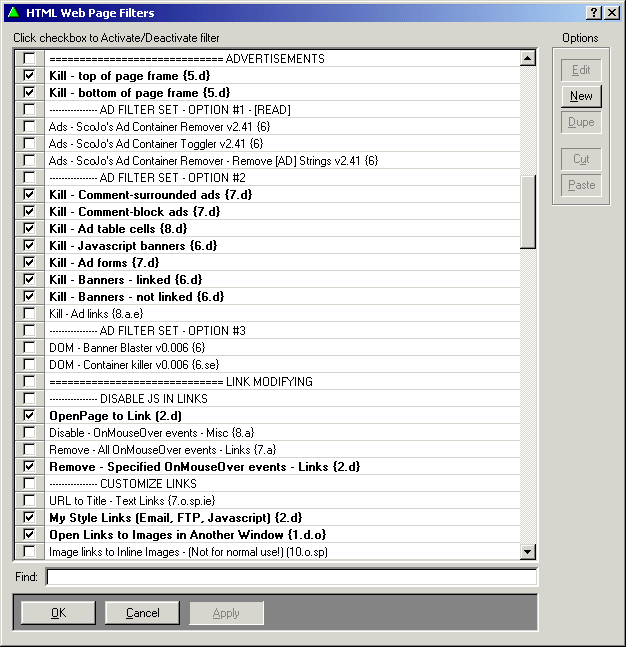Click the scrollbar down arrow
Screen dimensions: 626x647
click(528, 551)
